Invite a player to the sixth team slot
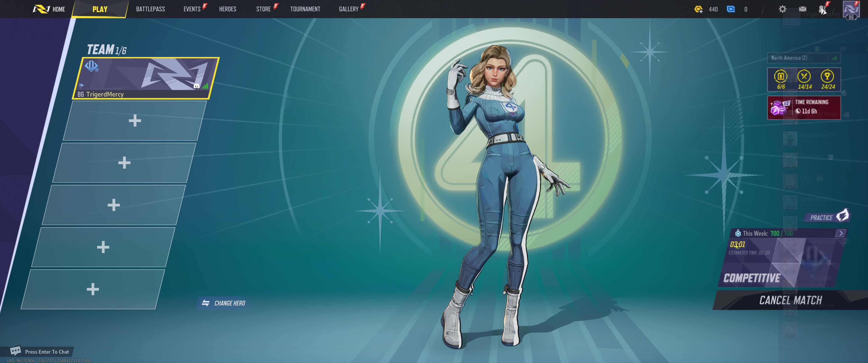The width and height of the screenshot is (868, 363). 93,289
